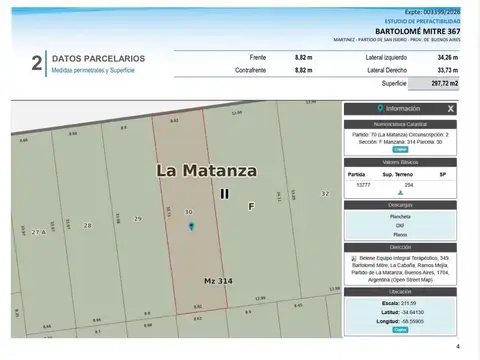Viewport: 480px width, 360px height.
Task: Select parcel 28 label on the map
Action: pos(88,226)
